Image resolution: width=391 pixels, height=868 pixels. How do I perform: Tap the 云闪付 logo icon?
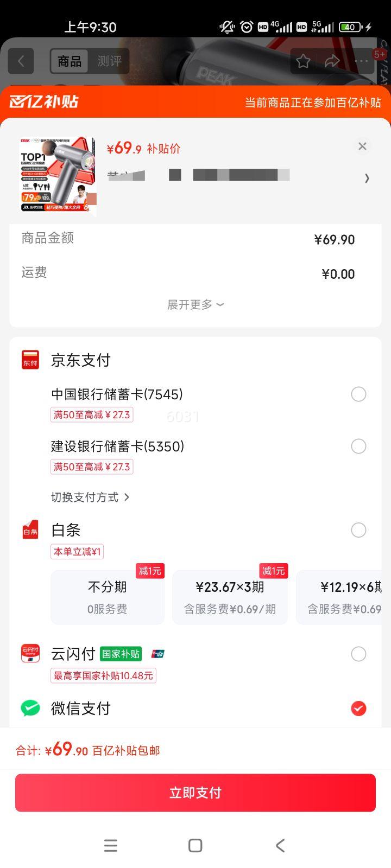pyautogui.click(x=30, y=654)
